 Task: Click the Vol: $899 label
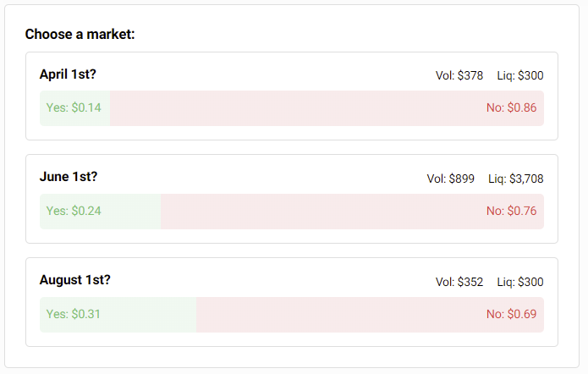(x=450, y=179)
